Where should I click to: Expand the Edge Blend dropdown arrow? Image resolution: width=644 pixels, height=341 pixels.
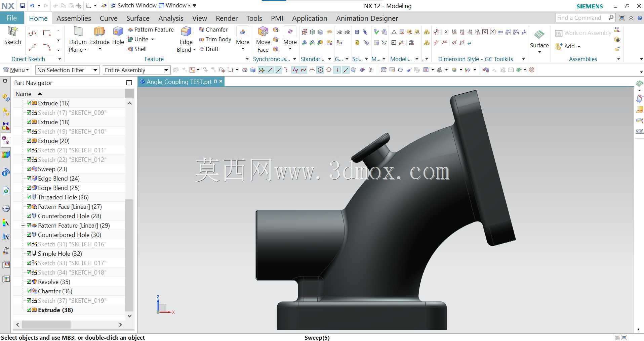pyautogui.click(x=194, y=50)
